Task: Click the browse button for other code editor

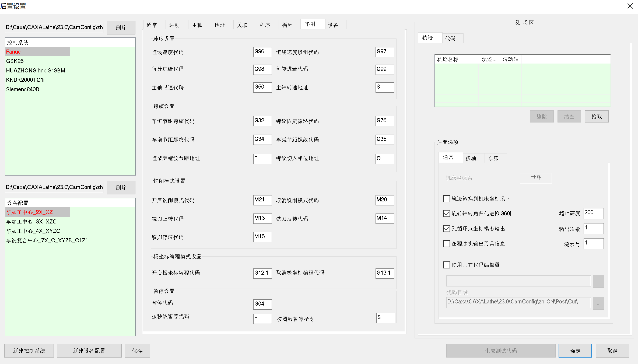Action: pos(598,281)
